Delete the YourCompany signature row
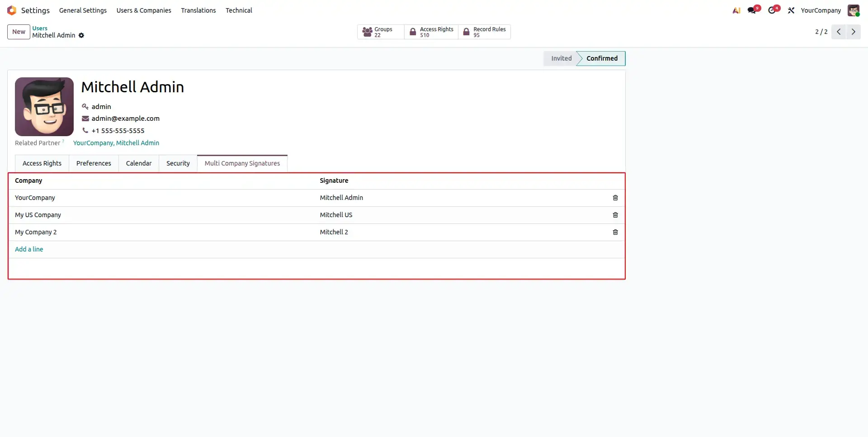 [615, 198]
